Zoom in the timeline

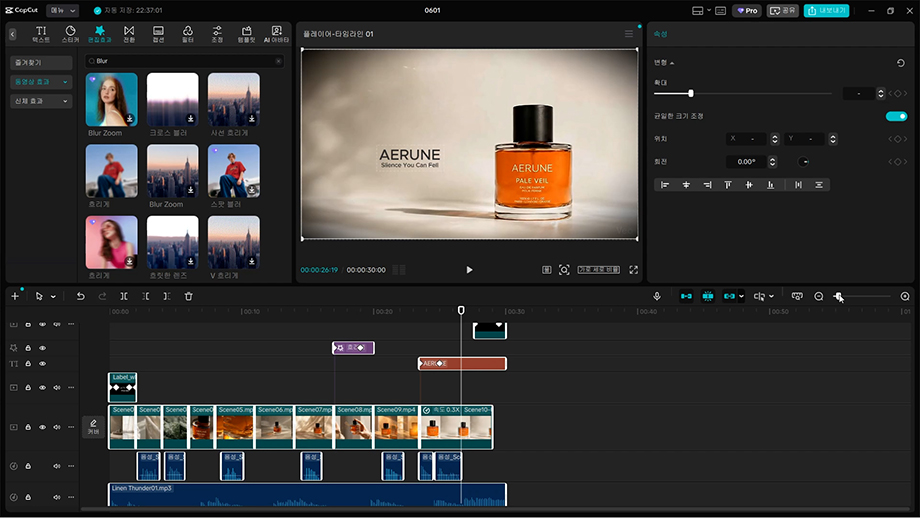[x=905, y=296]
